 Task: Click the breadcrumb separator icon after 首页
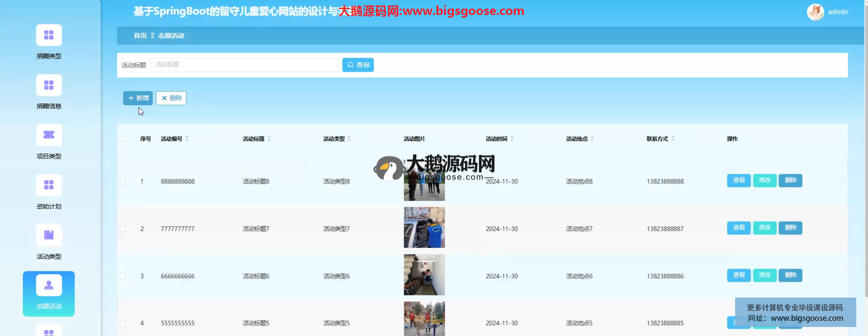(x=152, y=35)
